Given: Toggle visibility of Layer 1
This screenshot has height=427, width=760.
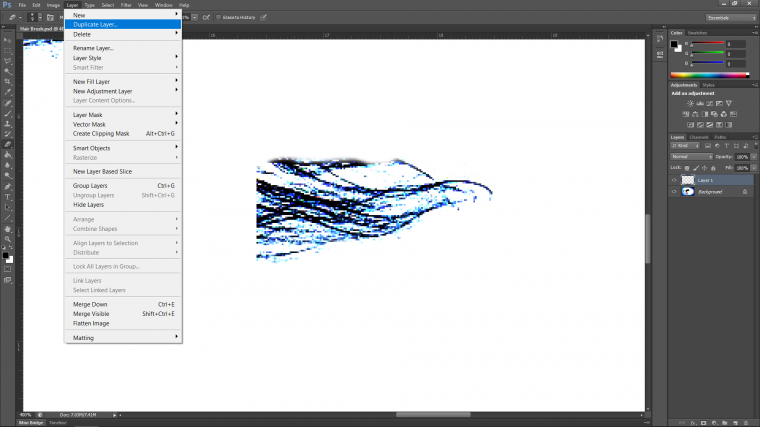Looking at the screenshot, I should tap(674, 180).
